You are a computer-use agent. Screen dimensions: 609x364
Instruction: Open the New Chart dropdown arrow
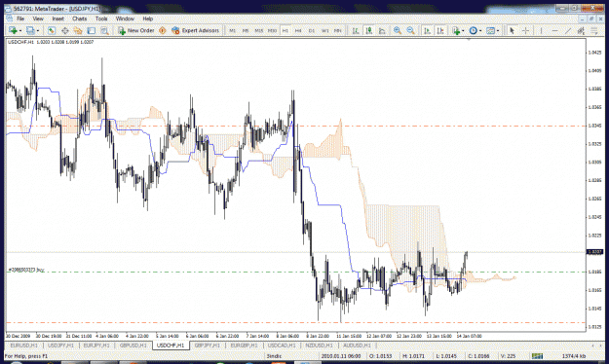pos(19,30)
